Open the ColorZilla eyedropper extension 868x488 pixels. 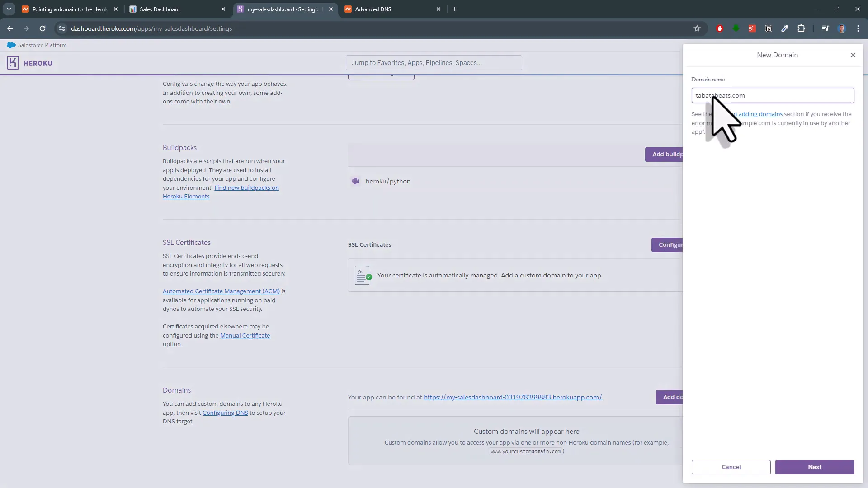tap(785, 28)
